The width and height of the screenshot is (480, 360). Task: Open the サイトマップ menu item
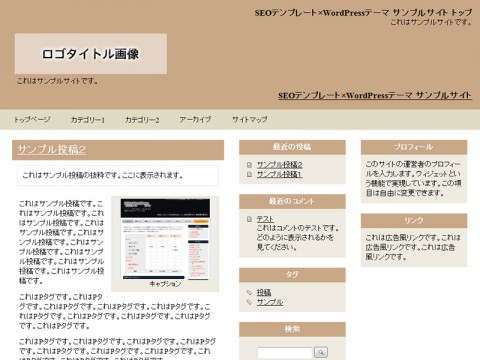coord(250,119)
